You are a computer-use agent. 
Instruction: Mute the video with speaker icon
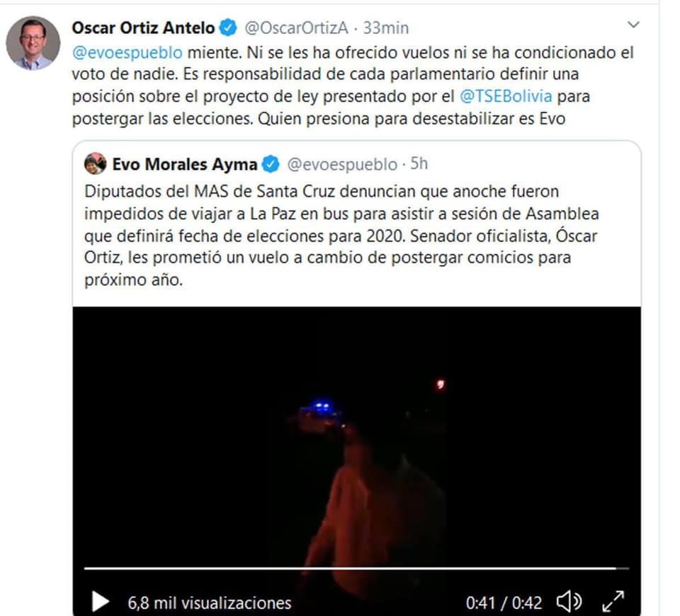(569, 602)
